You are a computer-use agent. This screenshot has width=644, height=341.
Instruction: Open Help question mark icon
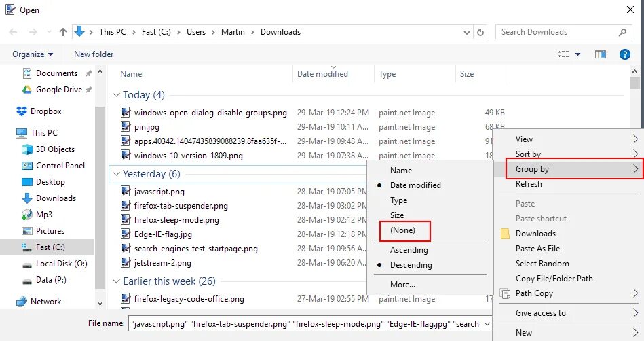625,54
